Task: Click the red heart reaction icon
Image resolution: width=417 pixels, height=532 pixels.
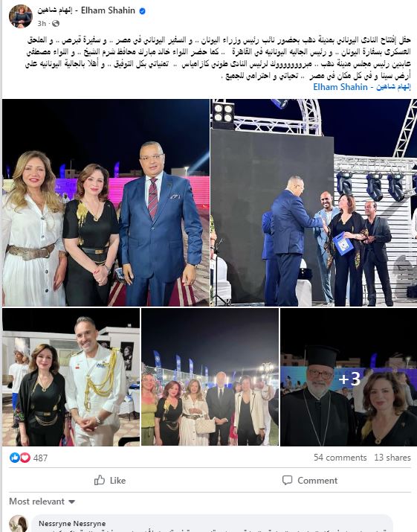Action: coord(25,458)
